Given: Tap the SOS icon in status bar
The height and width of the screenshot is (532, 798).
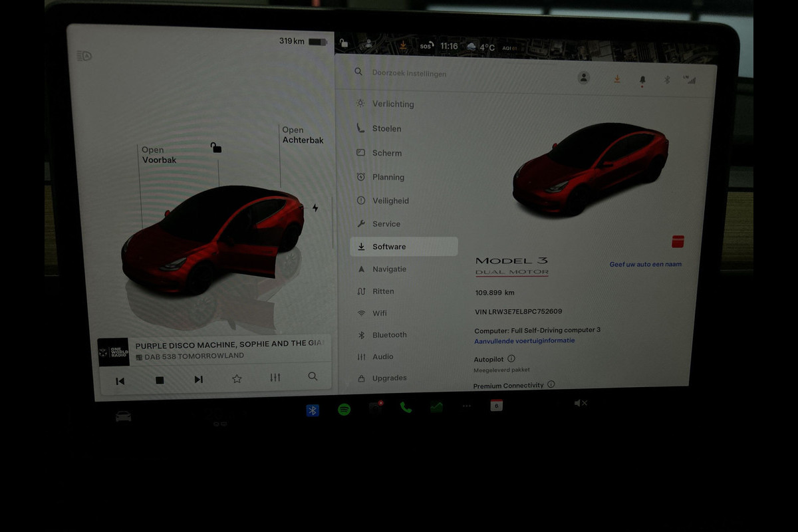Looking at the screenshot, I should coord(426,46).
